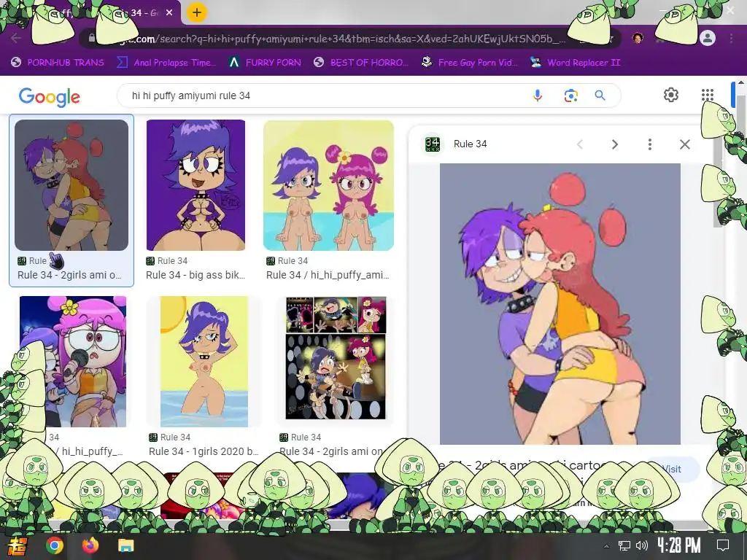Open a new browser tab with plus button

pyautogui.click(x=197, y=12)
